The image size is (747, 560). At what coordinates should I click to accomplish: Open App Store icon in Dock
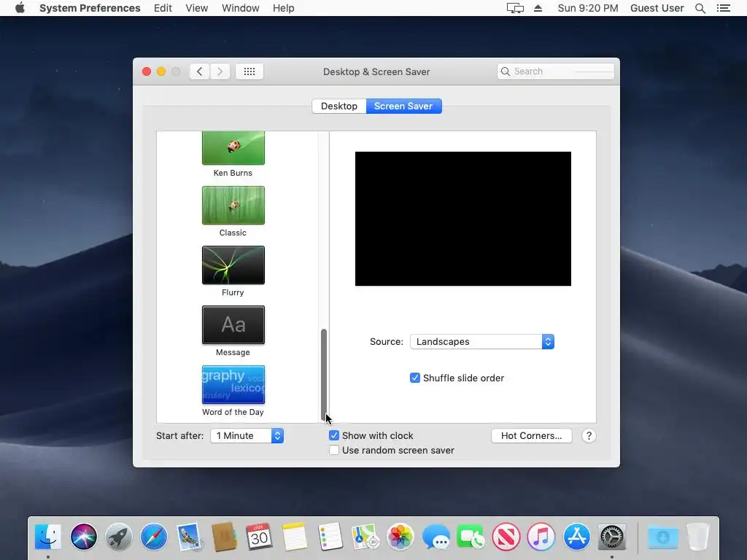pyautogui.click(x=576, y=537)
